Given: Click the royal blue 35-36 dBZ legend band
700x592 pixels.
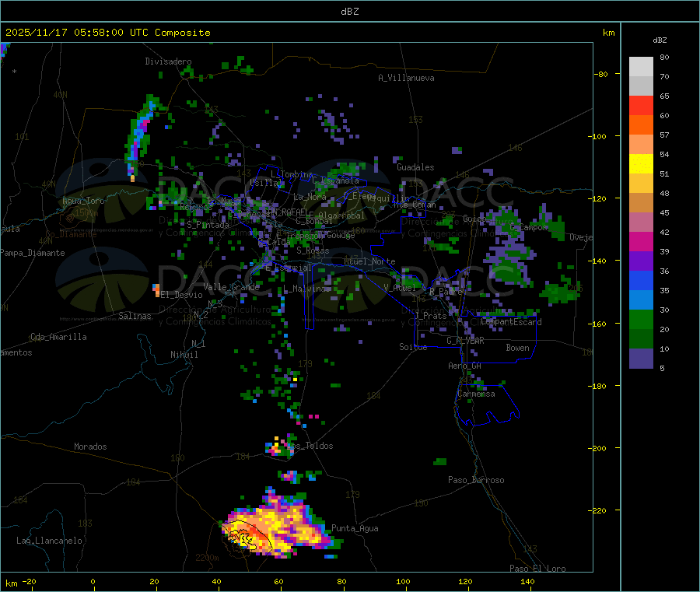Looking at the screenshot, I should click(x=641, y=280).
